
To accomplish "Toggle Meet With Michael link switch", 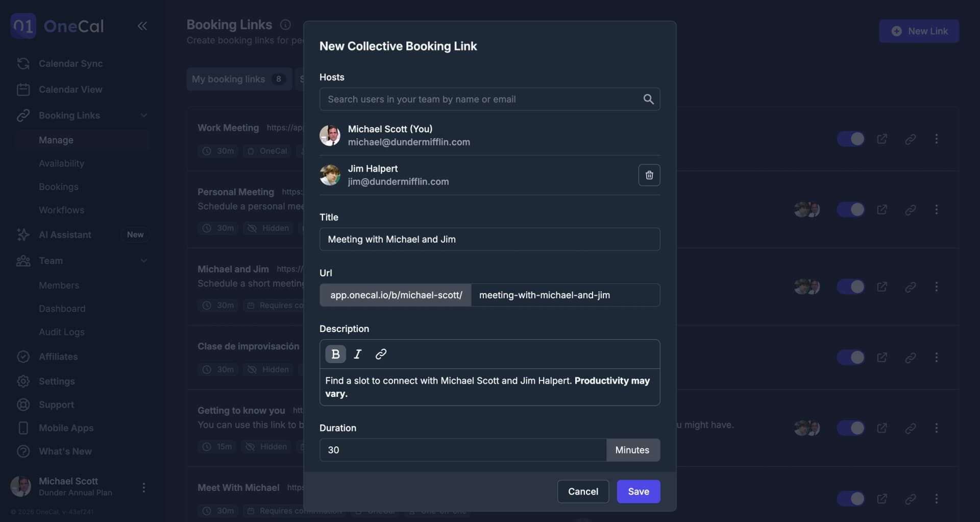I will tap(851, 499).
